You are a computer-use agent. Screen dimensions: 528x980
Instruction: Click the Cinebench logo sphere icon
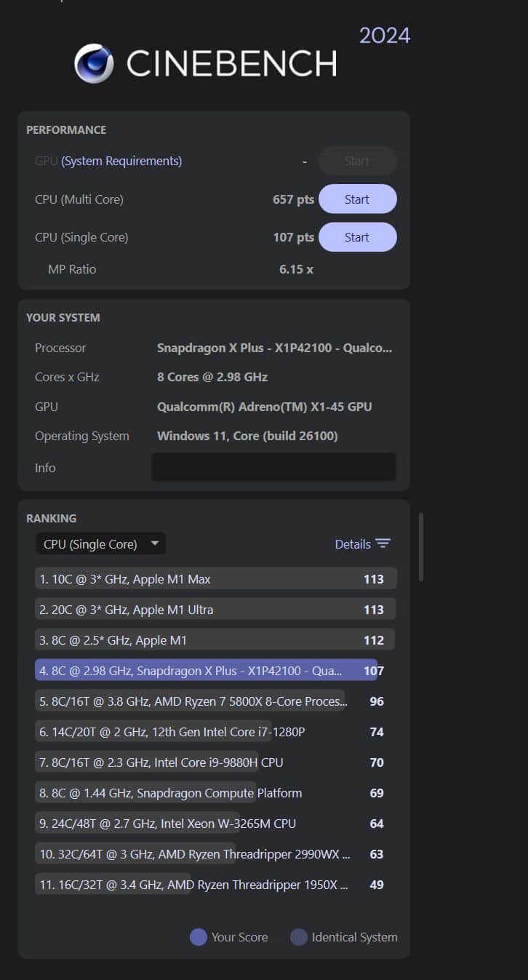click(94, 63)
